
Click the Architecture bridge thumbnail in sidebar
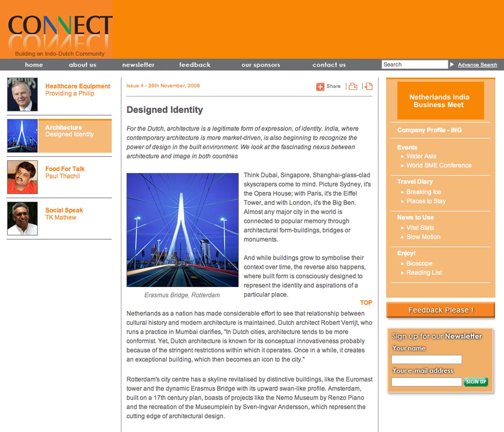pyautogui.click(x=22, y=136)
